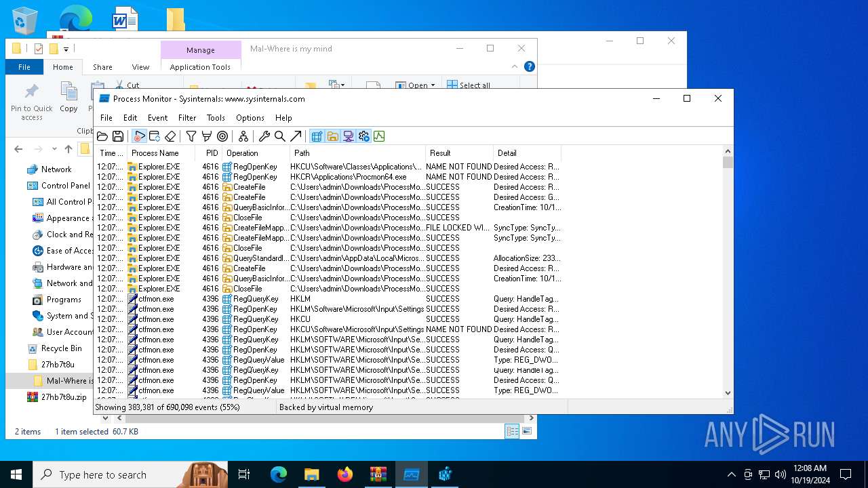868x488 pixels.
Task: Sort by Detail column header
Action: coord(527,153)
